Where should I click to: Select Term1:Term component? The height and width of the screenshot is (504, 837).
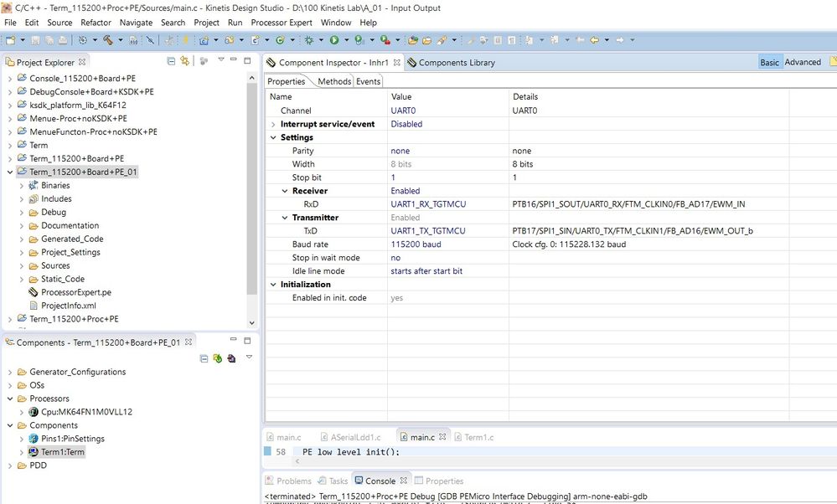pyautogui.click(x=63, y=452)
